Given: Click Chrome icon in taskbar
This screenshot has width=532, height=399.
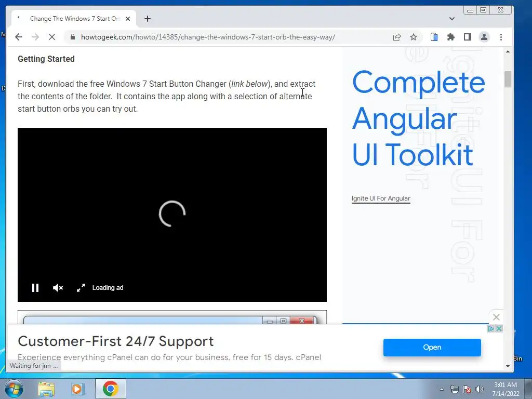Looking at the screenshot, I should point(110,389).
